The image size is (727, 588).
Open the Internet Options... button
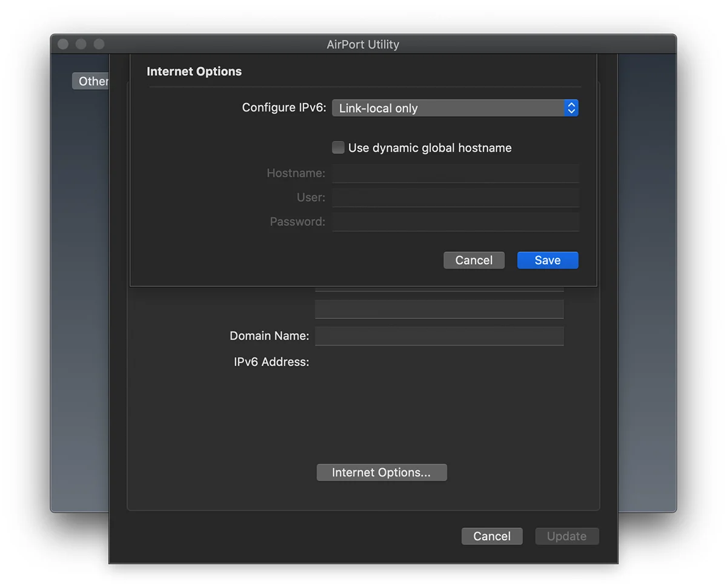pyautogui.click(x=381, y=472)
